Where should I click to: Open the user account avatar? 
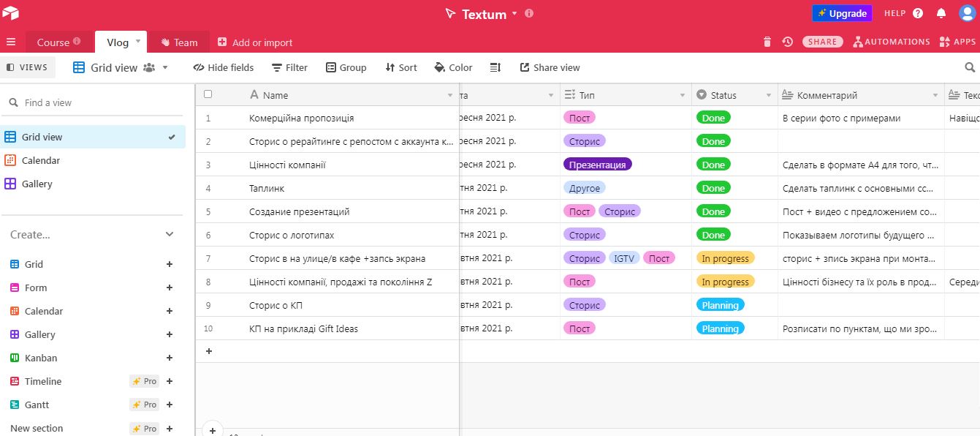[x=967, y=14]
